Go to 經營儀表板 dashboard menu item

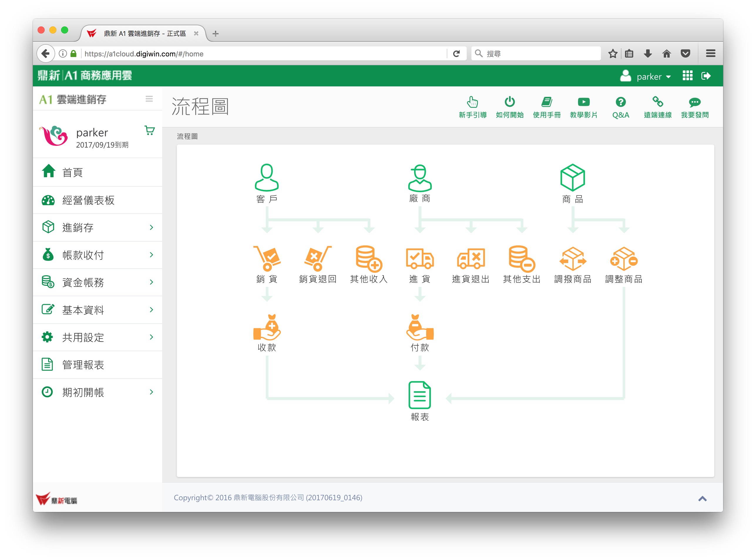click(89, 200)
